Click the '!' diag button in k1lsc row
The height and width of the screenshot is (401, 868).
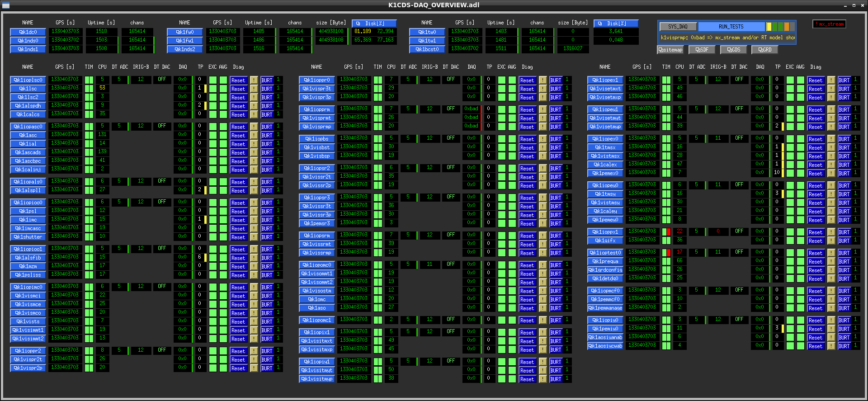point(254,89)
